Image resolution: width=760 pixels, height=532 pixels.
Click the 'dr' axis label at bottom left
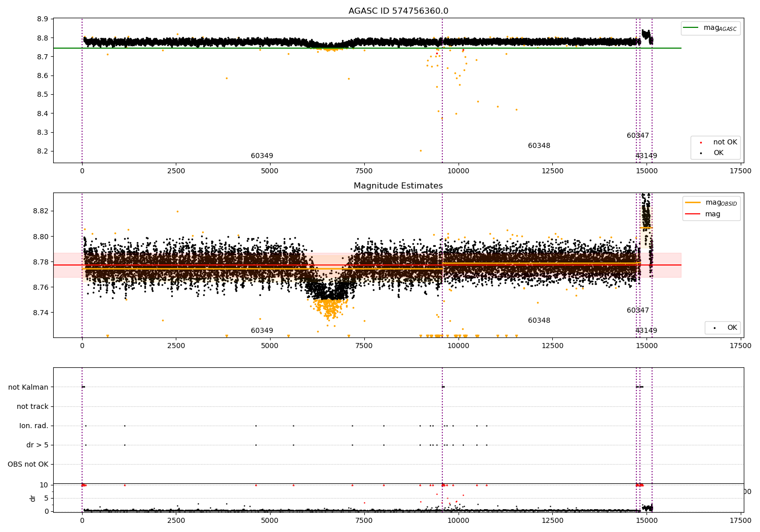tap(33, 498)
